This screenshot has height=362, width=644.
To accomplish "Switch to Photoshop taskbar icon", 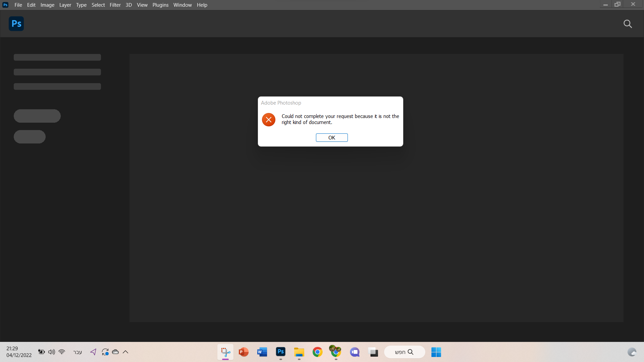I will (x=281, y=352).
